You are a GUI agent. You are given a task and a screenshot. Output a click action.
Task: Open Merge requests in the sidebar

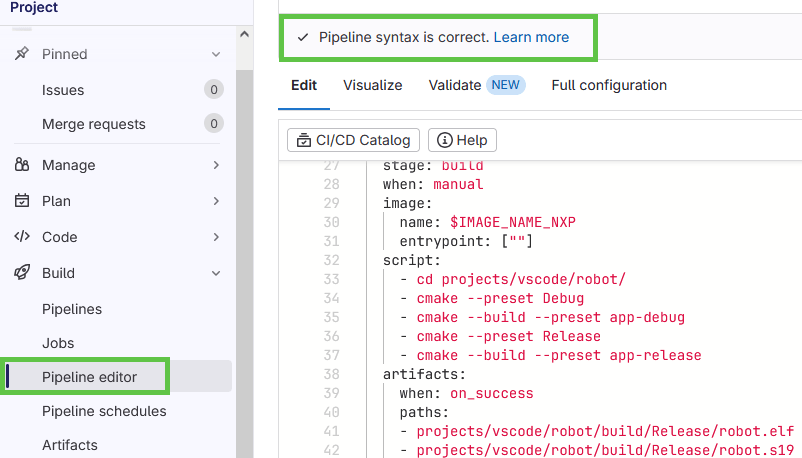[94, 124]
